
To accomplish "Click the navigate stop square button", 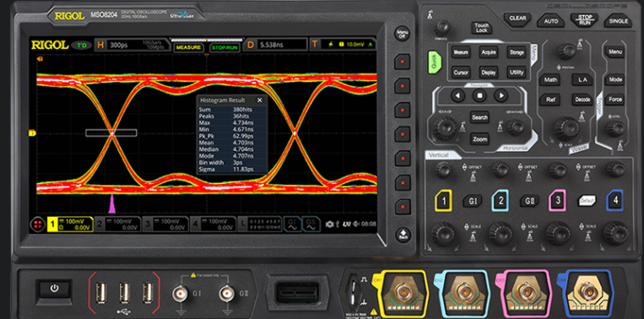I will [479, 96].
